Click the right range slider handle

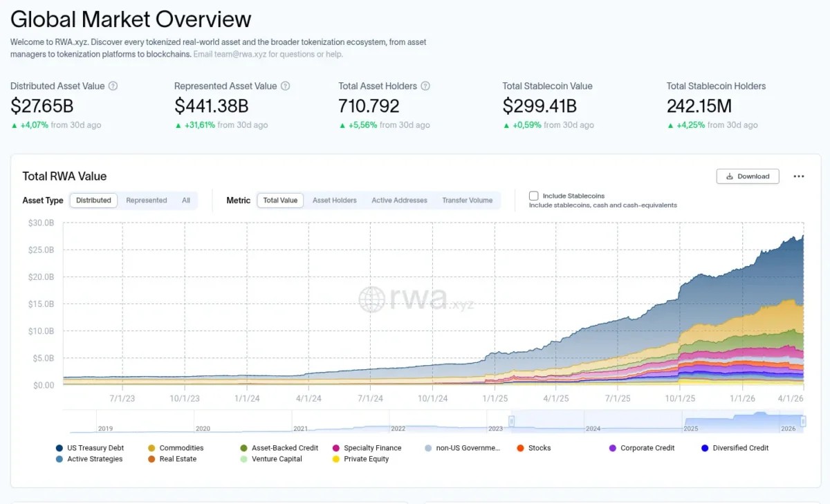[804, 420]
